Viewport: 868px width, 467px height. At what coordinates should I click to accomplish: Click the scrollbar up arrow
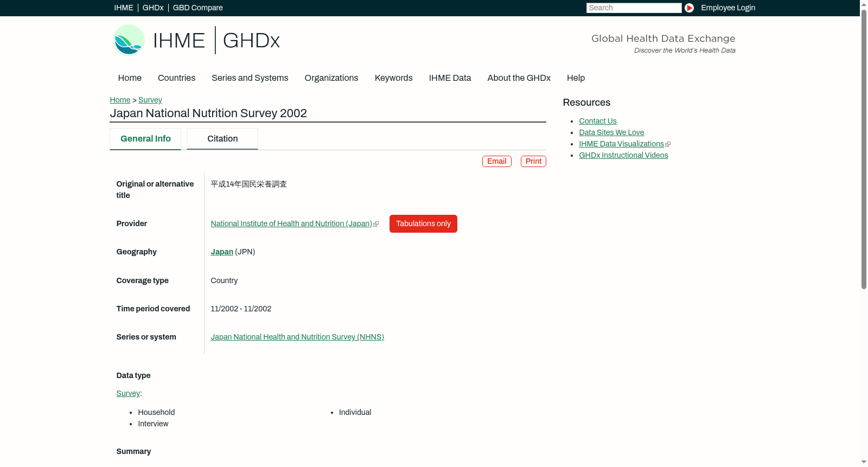864,4
